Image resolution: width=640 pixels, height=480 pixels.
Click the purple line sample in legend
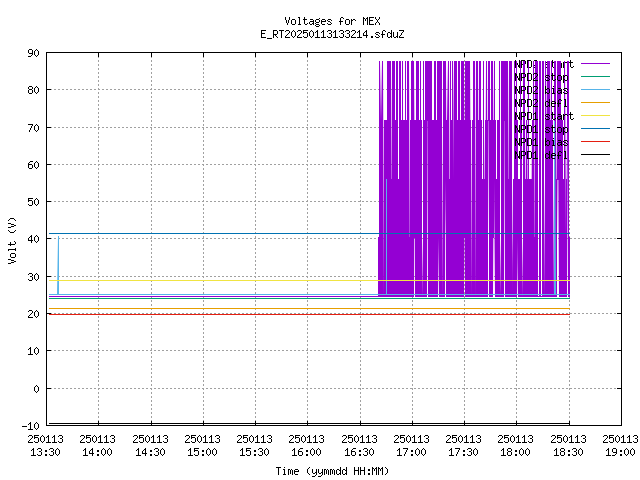click(x=595, y=64)
